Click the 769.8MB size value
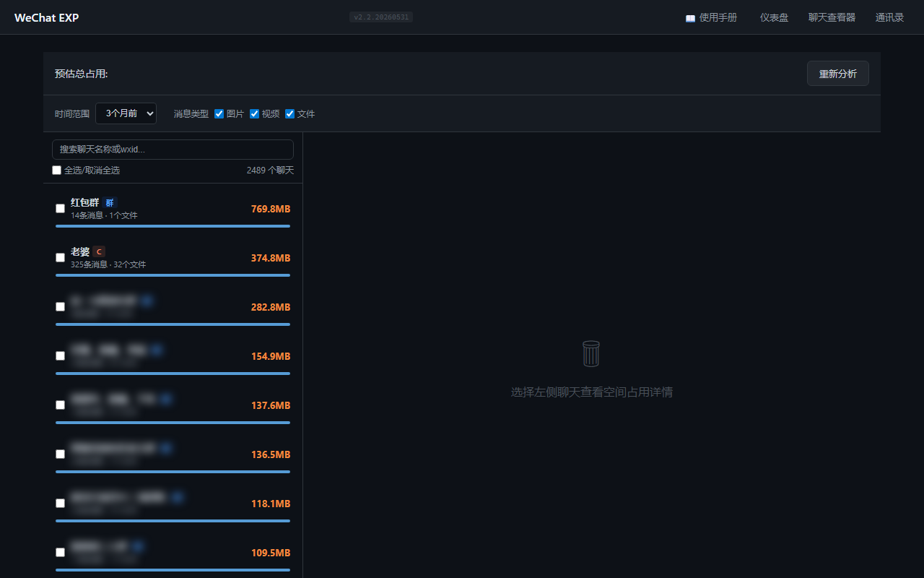 click(271, 209)
